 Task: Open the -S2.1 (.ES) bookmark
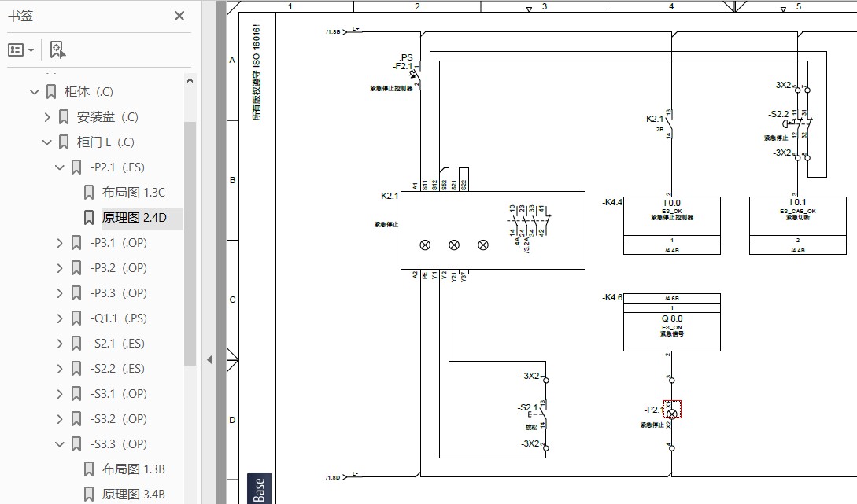coord(117,343)
